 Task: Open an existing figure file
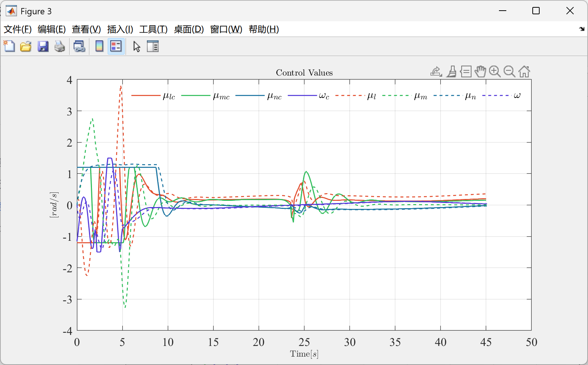pos(25,46)
